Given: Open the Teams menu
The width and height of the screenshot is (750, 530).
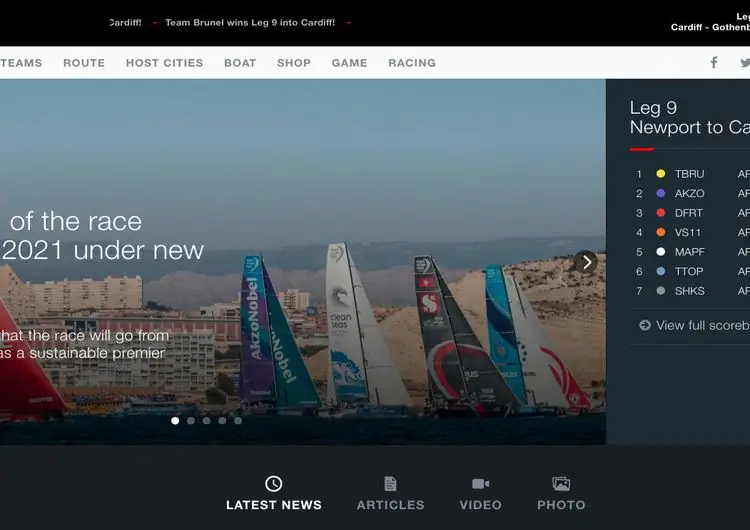Looking at the screenshot, I should pyautogui.click(x=21, y=63).
